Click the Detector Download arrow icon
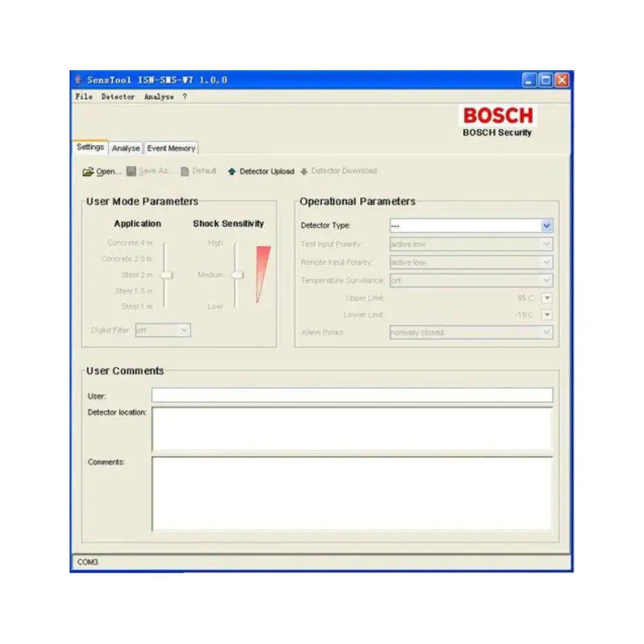The width and height of the screenshot is (644, 644). [304, 171]
